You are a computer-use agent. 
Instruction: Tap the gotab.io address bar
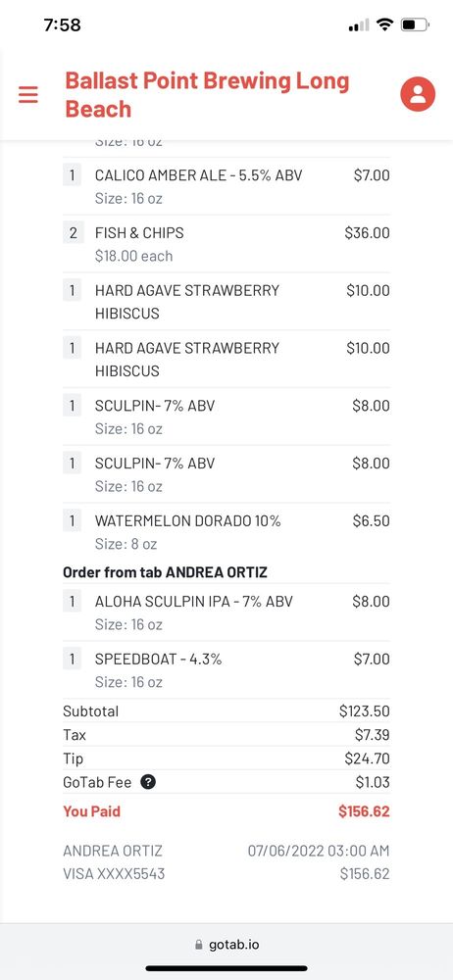[x=226, y=945]
